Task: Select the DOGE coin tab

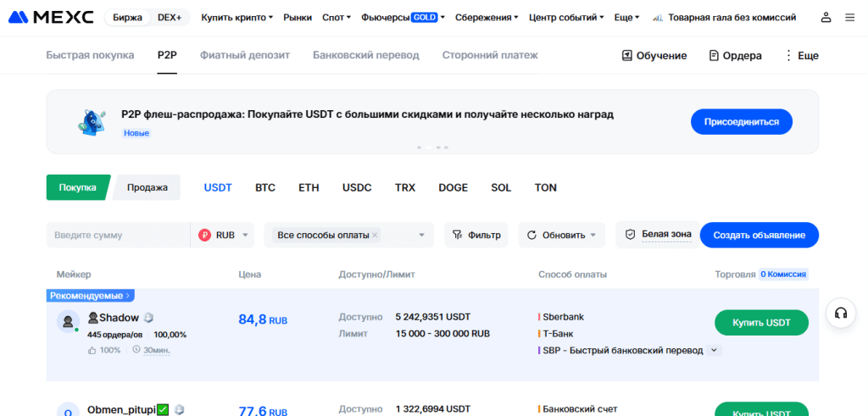Action: [453, 187]
